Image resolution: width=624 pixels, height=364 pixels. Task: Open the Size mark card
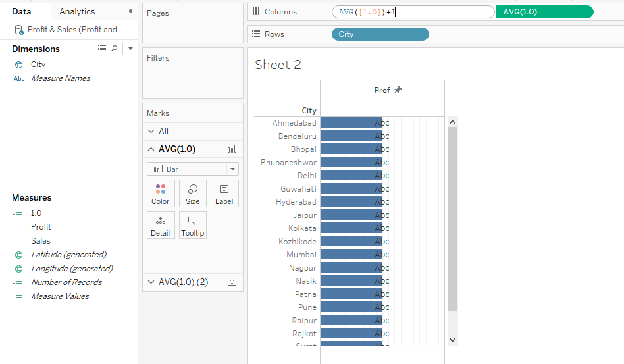(192, 194)
